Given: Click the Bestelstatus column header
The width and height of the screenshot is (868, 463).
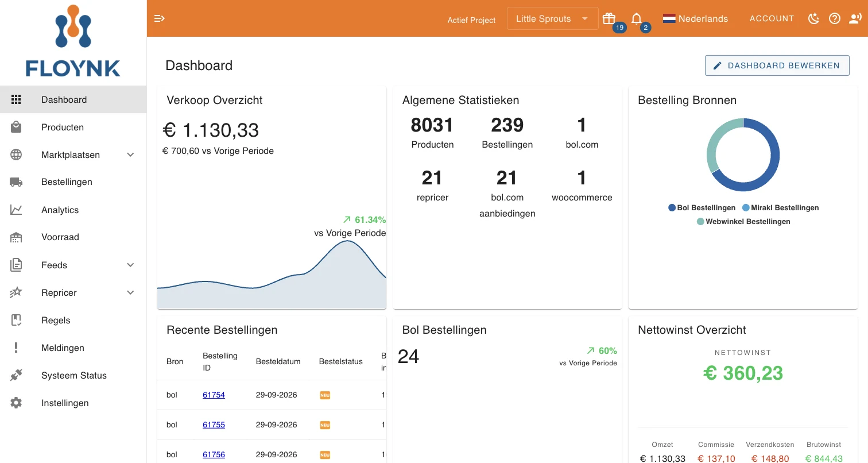Looking at the screenshot, I should pos(341,361).
